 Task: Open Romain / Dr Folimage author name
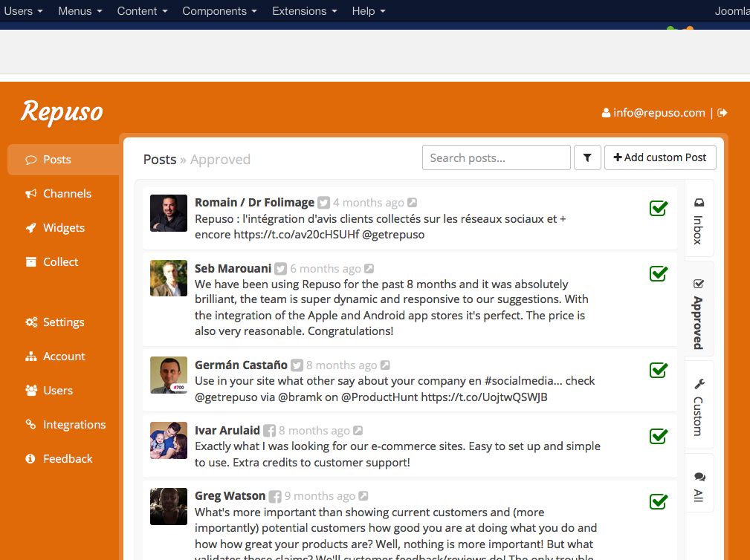point(254,203)
